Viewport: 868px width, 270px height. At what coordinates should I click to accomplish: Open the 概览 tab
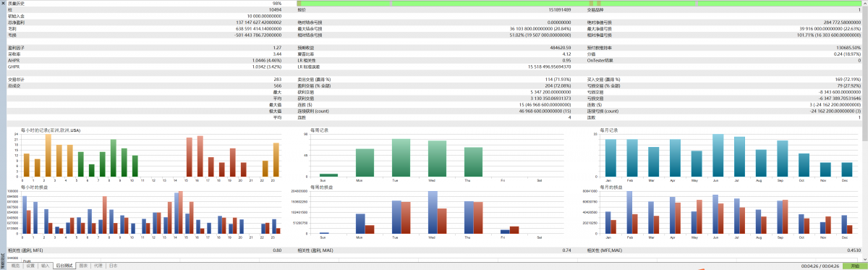pyautogui.click(x=15, y=266)
